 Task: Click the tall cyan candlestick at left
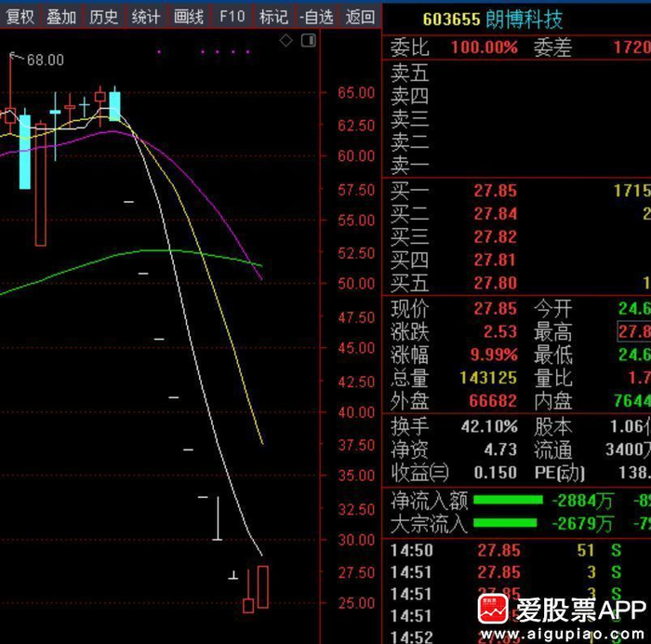[25, 152]
